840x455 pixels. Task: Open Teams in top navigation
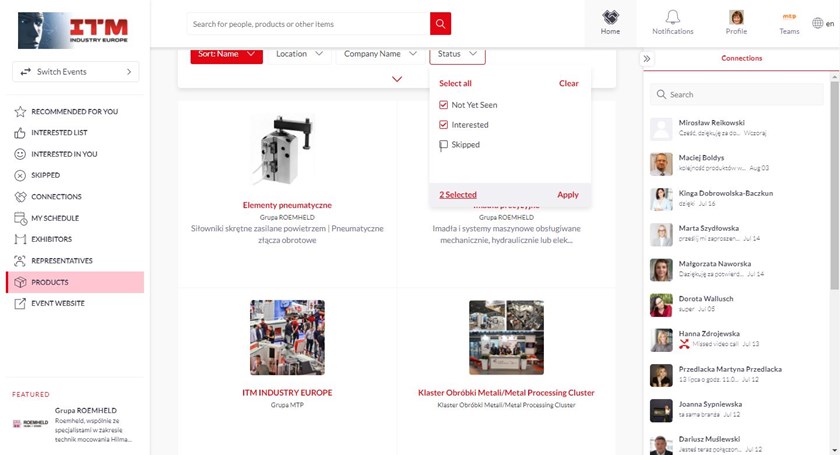coord(789,18)
